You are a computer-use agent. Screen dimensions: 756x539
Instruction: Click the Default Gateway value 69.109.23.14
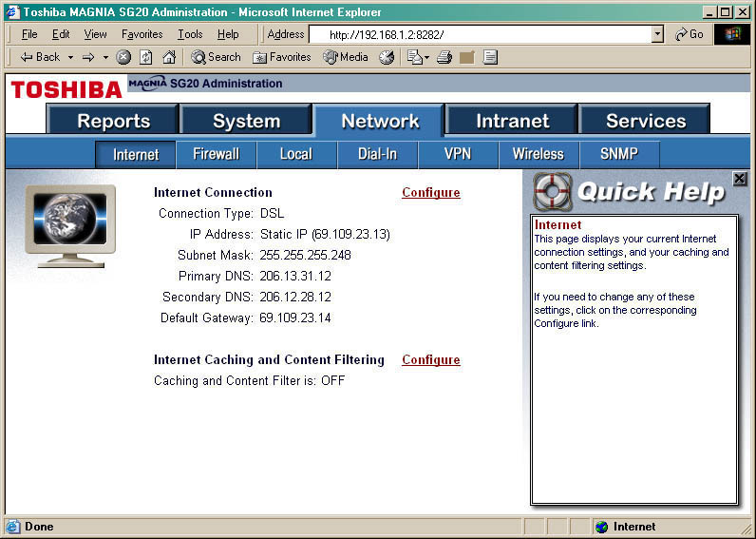point(295,318)
